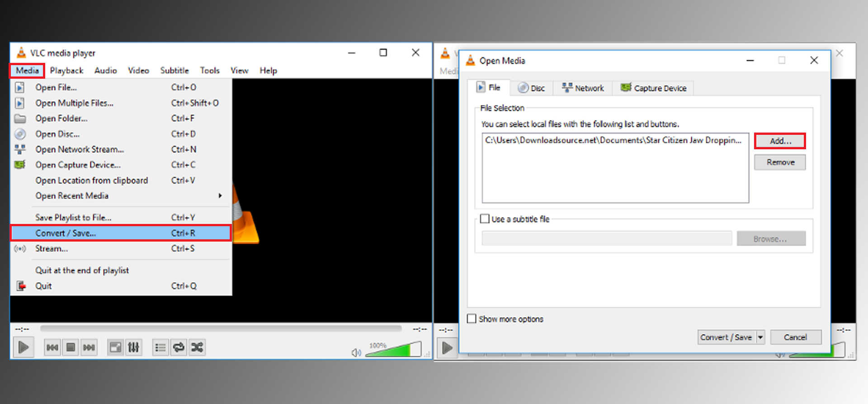Screen dimensions: 868x404
Task: Choose Stream... menu entry
Action: point(121,248)
